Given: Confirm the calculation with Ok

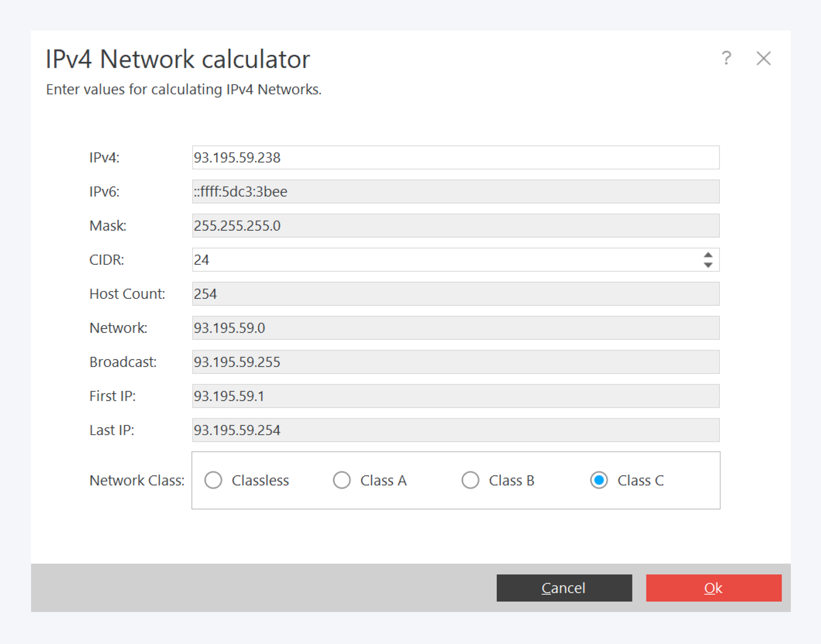Looking at the screenshot, I should click(x=713, y=588).
